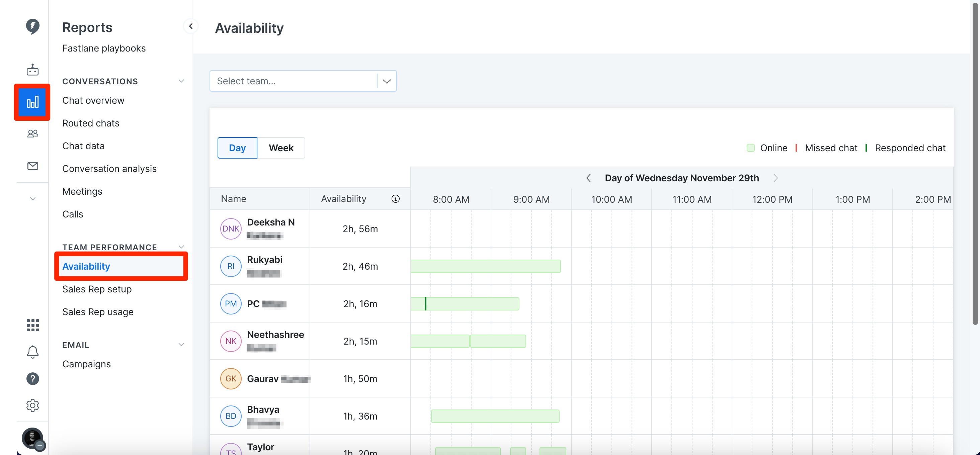
Task: Select Availability in Team Performance
Action: (86, 266)
